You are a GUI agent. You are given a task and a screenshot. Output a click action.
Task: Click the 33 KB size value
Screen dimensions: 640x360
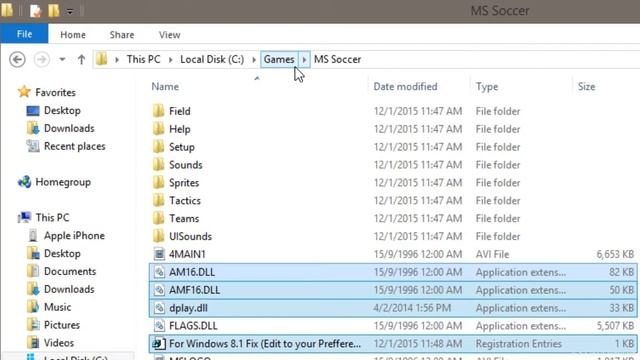(622, 308)
